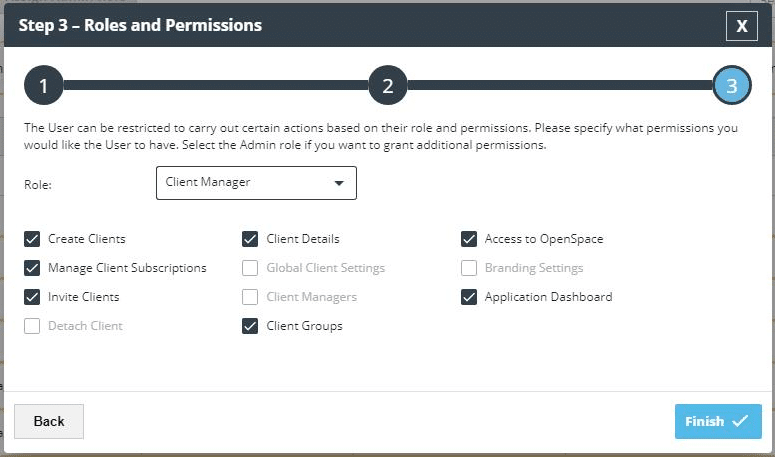Uncheck the Client Details checkbox
Image resolution: width=775 pixels, height=457 pixels.
[250, 239]
